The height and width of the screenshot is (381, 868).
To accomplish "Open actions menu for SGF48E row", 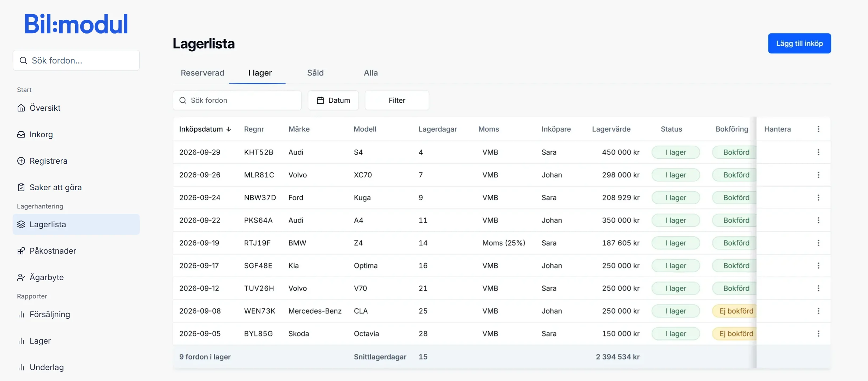I will tap(819, 266).
